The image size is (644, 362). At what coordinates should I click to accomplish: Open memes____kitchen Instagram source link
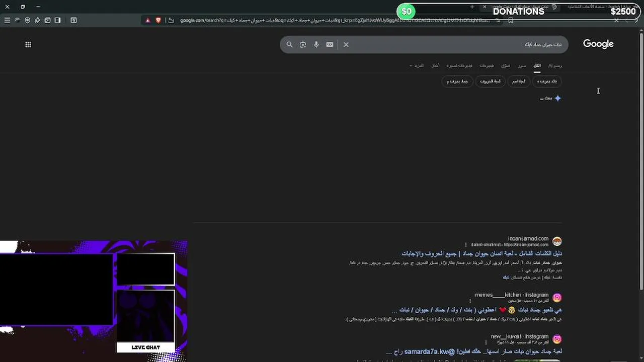(x=512, y=295)
